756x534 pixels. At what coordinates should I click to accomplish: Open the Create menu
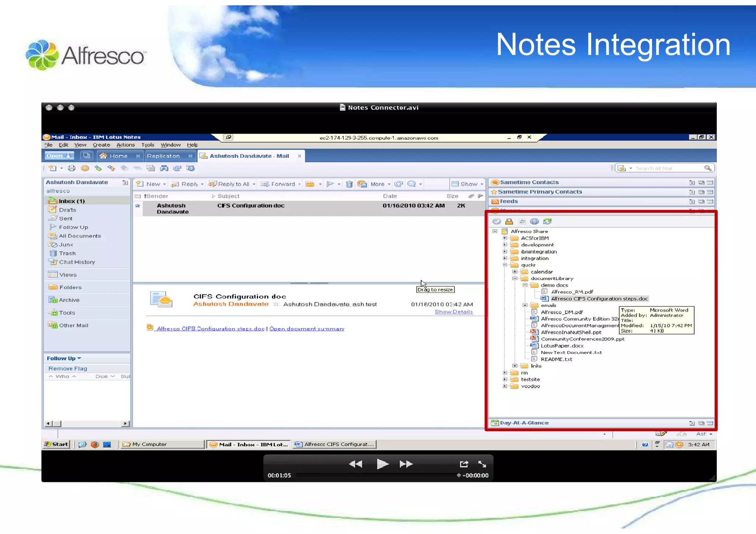click(101, 145)
